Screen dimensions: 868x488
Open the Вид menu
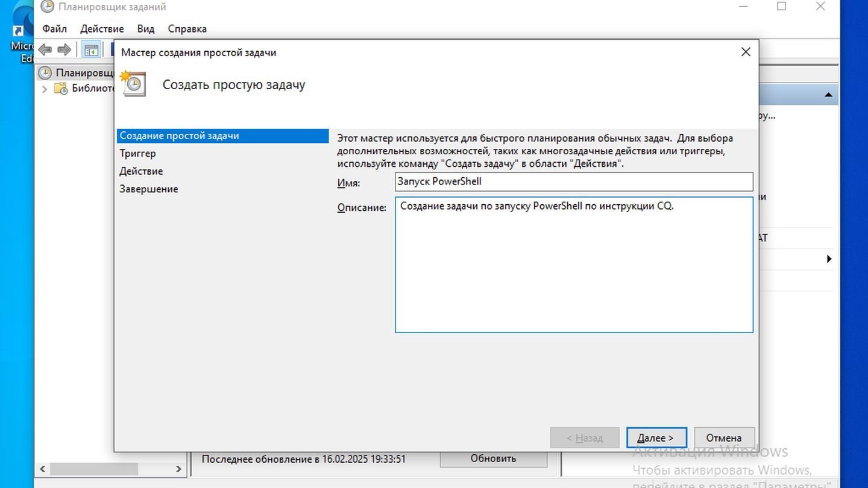pos(146,29)
